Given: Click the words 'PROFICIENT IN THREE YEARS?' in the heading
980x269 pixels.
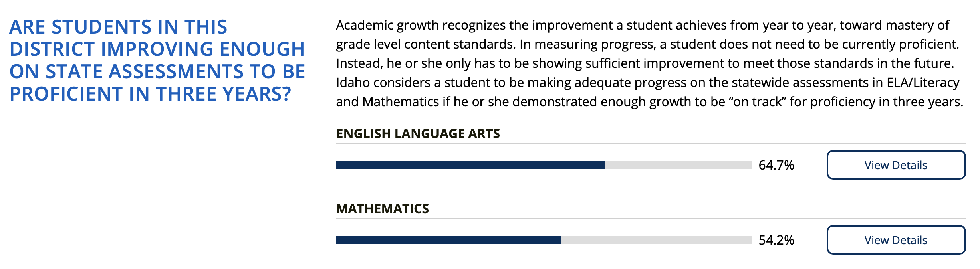Looking at the screenshot, I should pyautogui.click(x=150, y=94).
